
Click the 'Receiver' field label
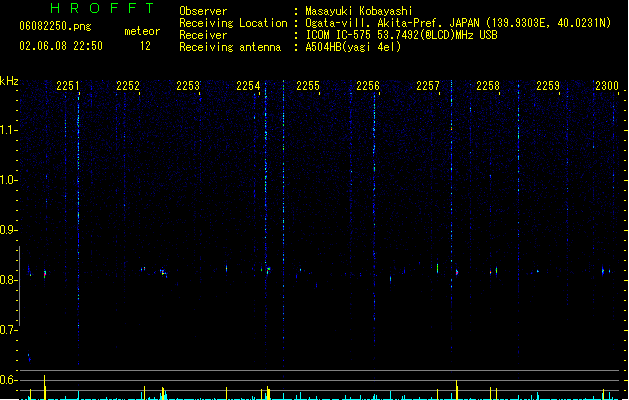(203, 35)
